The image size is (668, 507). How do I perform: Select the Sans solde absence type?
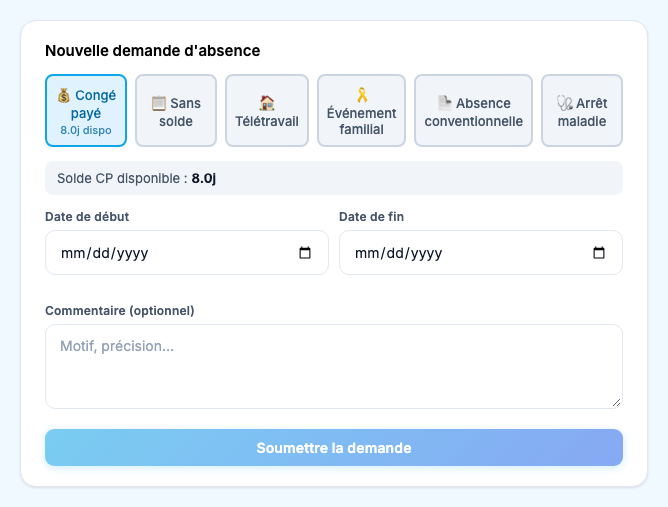tap(176, 111)
